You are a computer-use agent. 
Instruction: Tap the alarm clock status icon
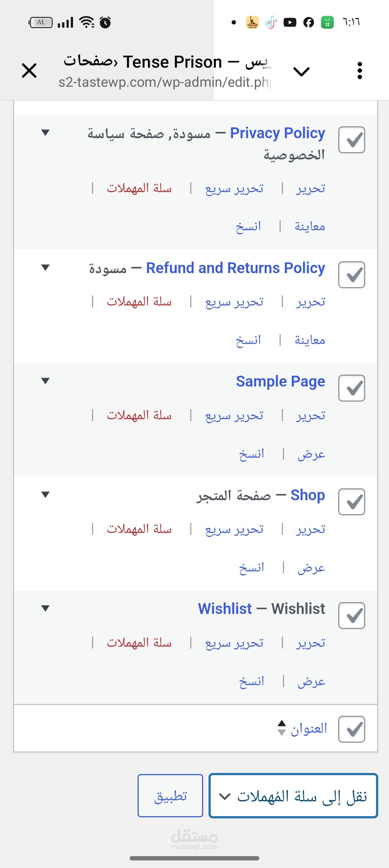(105, 23)
